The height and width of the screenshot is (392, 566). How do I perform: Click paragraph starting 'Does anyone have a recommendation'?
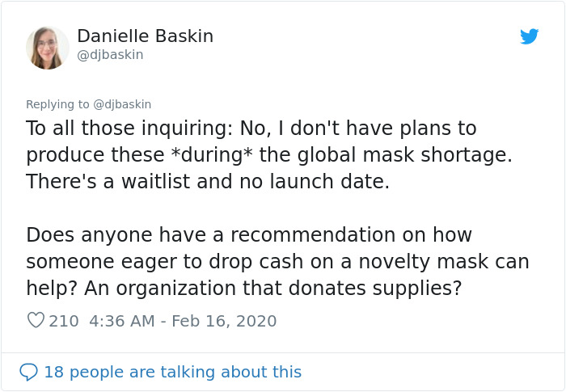click(277, 261)
